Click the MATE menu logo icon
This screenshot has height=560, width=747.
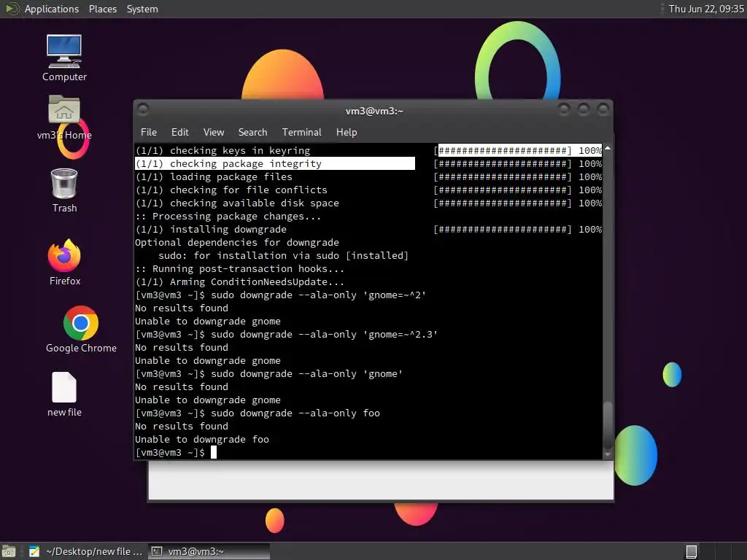(12, 9)
